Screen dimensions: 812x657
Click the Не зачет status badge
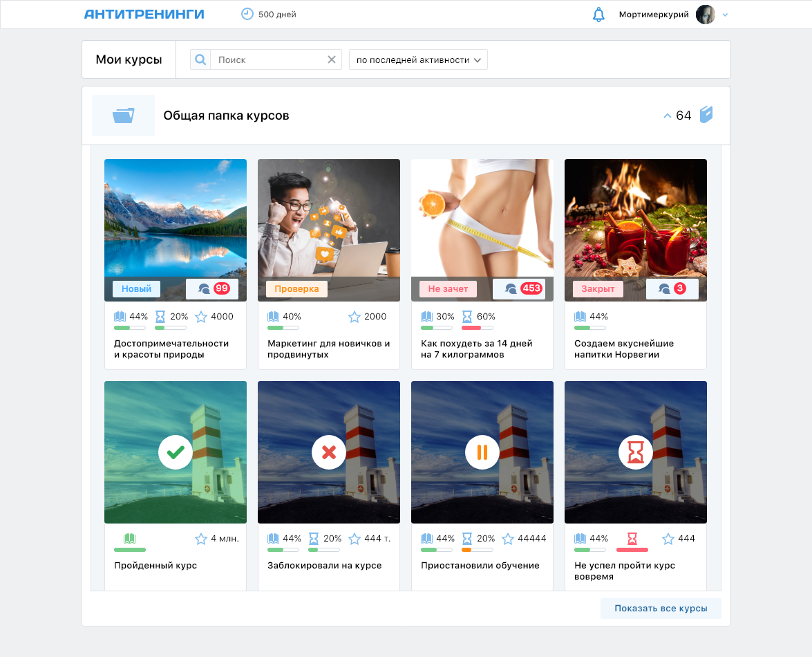pos(448,288)
